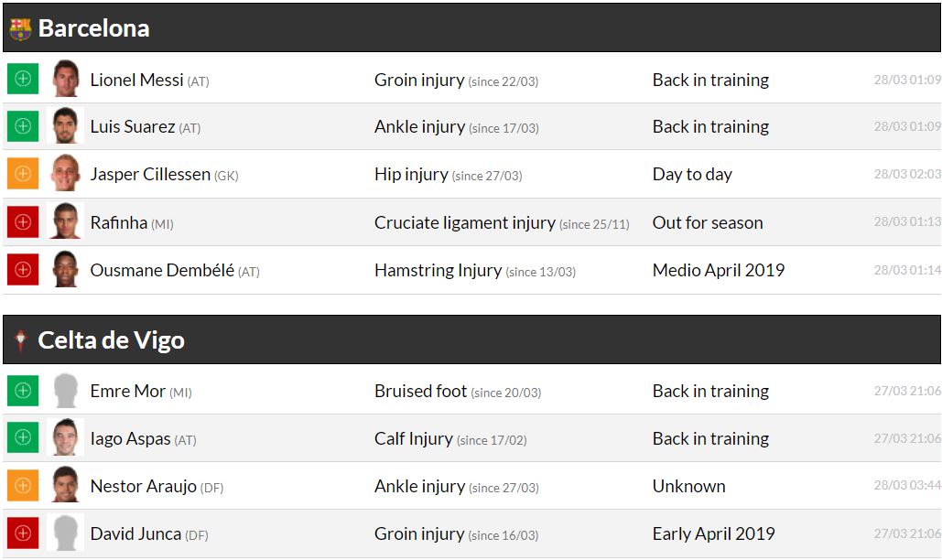The height and width of the screenshot is (560, 942).
Task: Open the Ousmane Dembélé player name
Action: [x=162, y=270]
